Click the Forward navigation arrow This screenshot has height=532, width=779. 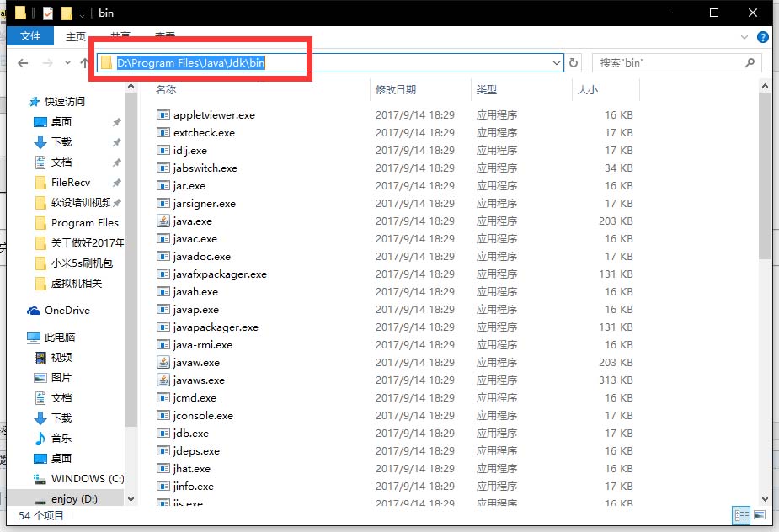click(x=48, y=63)
